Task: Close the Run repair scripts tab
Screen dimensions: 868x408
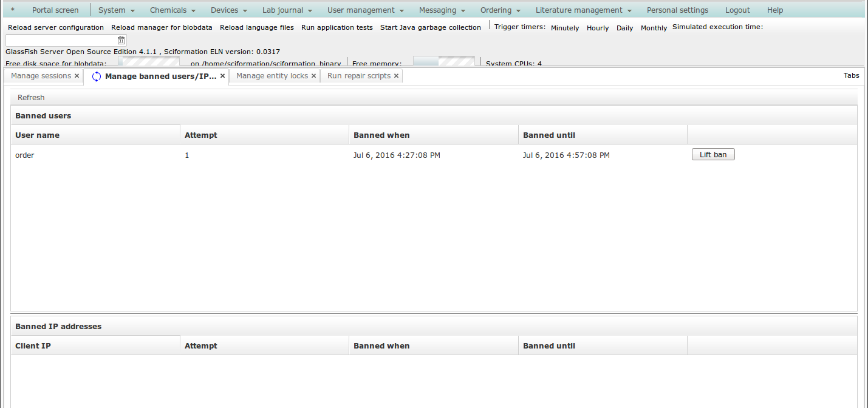Action: (x=396, y=76)
